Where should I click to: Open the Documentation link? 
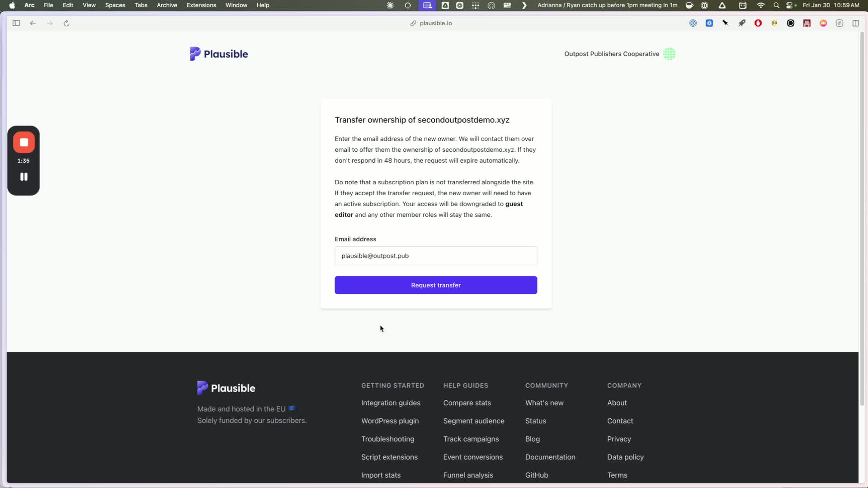550,457
